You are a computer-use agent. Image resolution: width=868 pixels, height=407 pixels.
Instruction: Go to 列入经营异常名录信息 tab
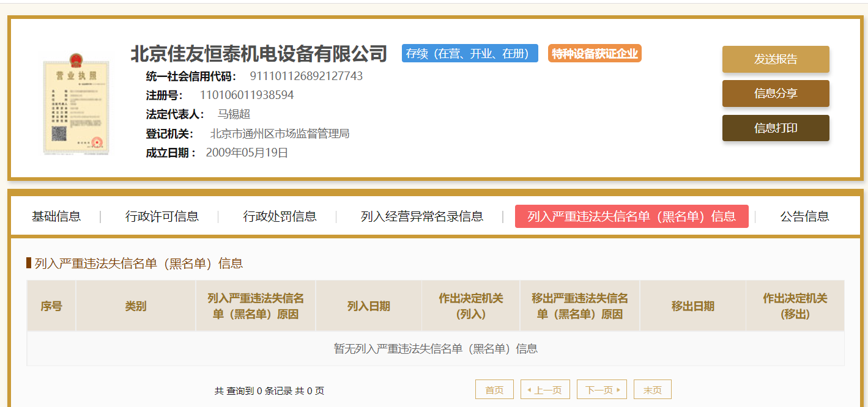click(422, 216)
